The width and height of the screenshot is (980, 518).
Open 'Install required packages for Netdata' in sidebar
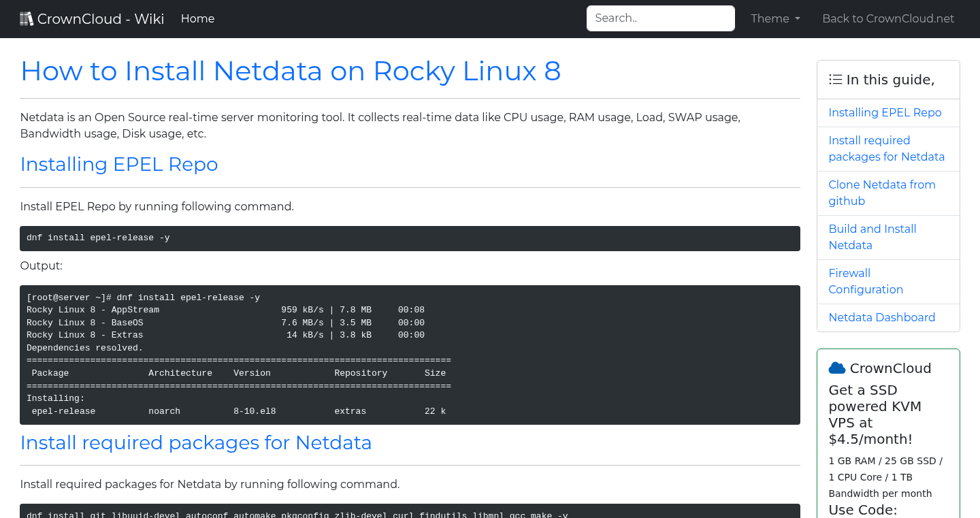click(x=886, y=148)
